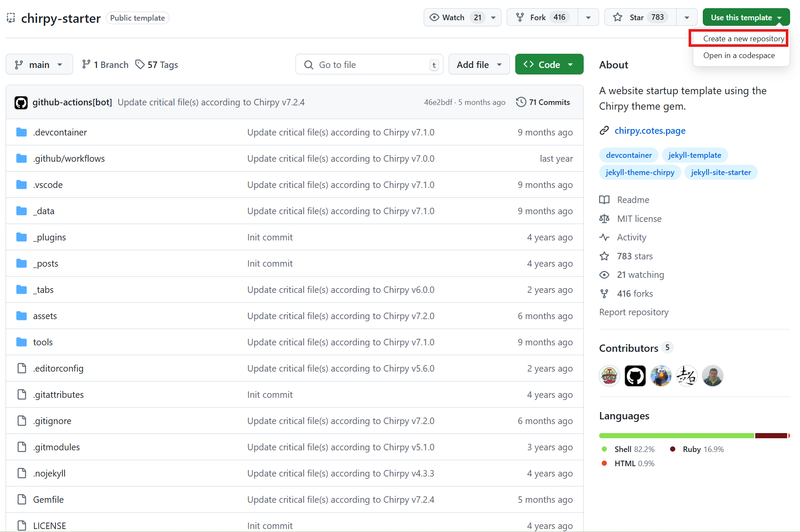Click the jekyll-theme-chirpy topic tag
The height and width of the screenshot is (532, 800).
point(640,172)
